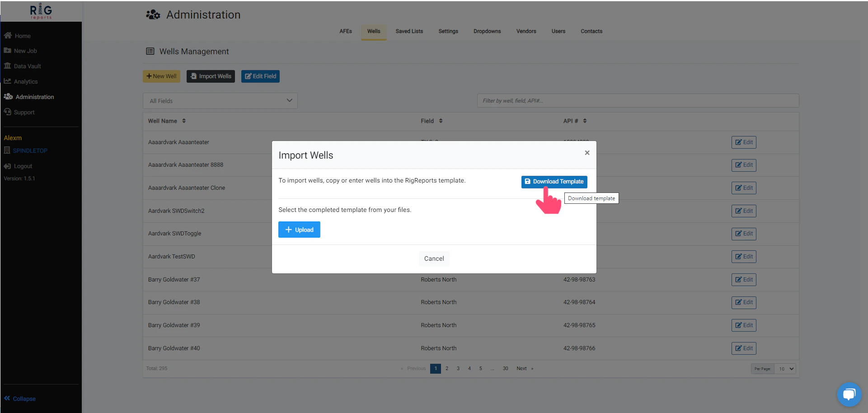868x413 pixels.
Task: Go to page 4 of wells
Action: point(469,369)
